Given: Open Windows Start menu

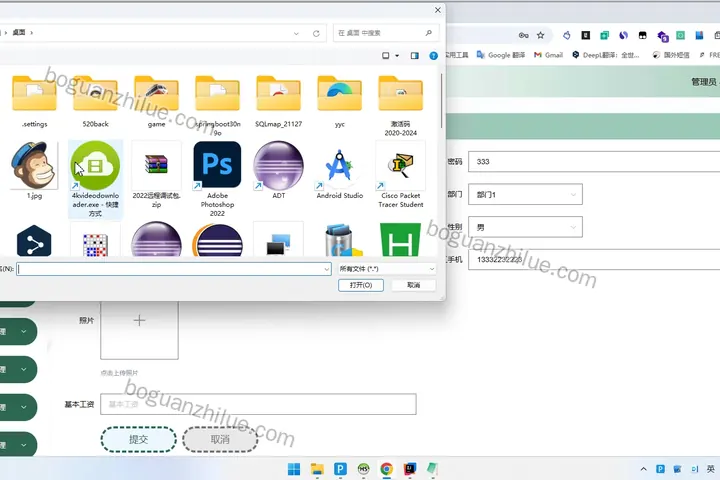Looking at the screenshot, I should (x=294, y=469).
